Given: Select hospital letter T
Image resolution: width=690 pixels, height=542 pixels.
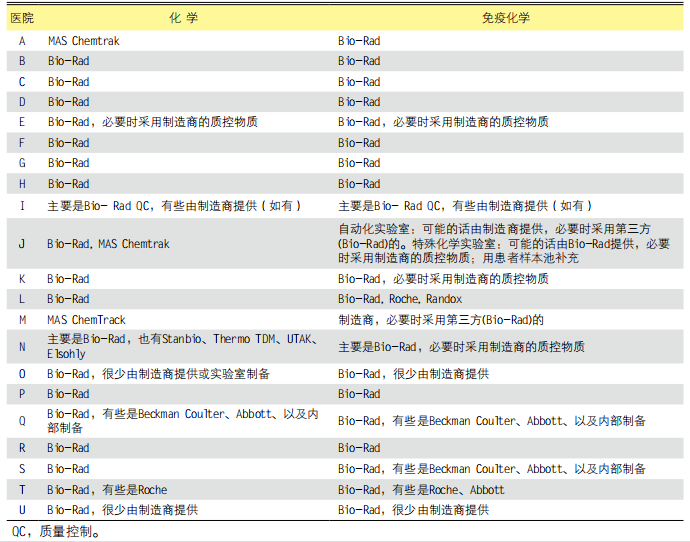Looking at the screenshot, I should (22, 490).
